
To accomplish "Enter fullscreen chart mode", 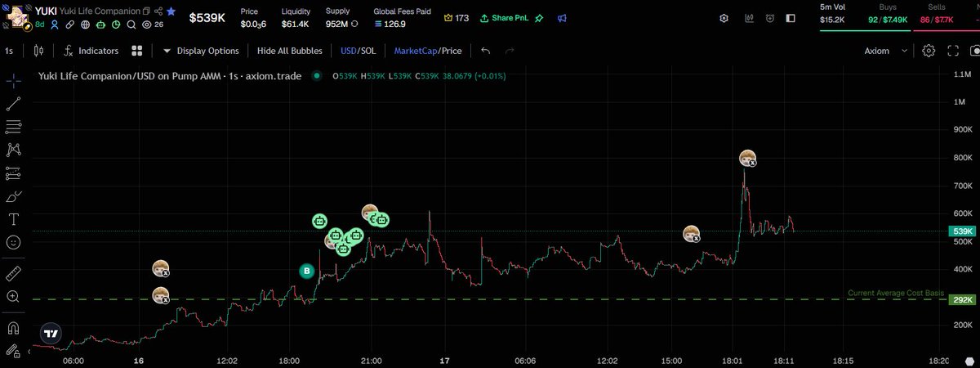I will (x=952, y=51).
